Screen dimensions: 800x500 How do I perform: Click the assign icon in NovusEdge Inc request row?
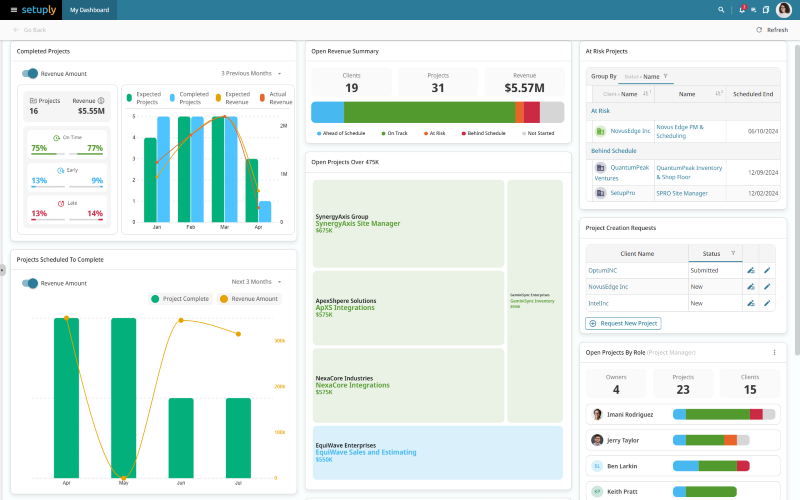coord(751,287)
